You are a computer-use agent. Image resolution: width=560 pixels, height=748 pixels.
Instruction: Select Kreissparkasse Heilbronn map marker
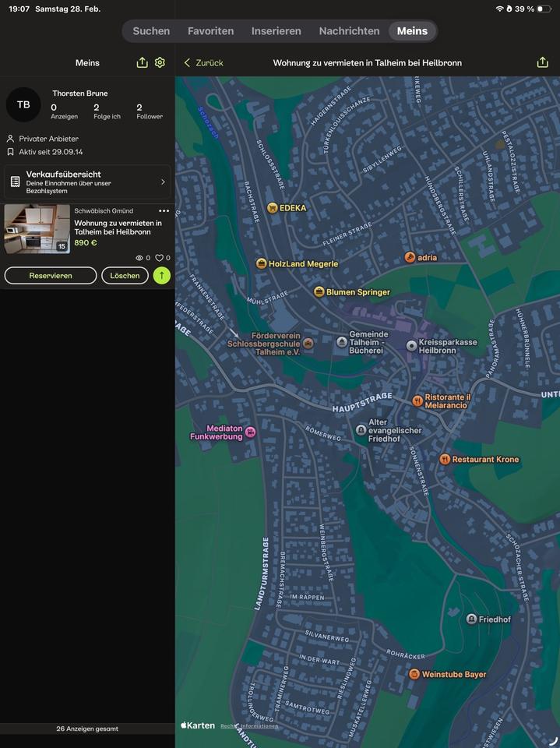(411, 345)
